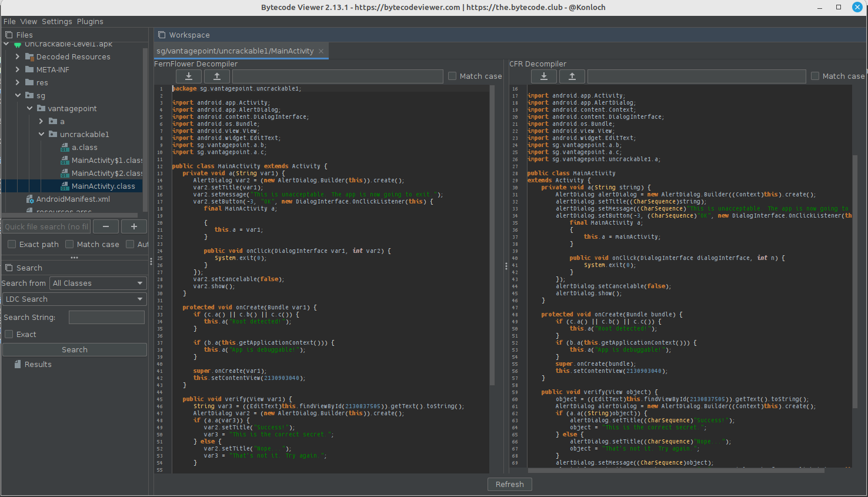Open the All Classes search scope dropdown
868x497 pixels.
(98, 283)
